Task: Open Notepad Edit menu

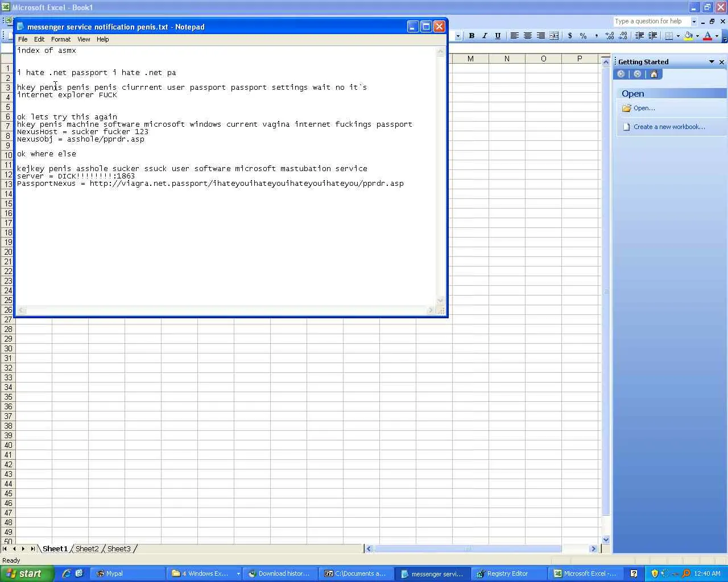Action: point(39,39)
